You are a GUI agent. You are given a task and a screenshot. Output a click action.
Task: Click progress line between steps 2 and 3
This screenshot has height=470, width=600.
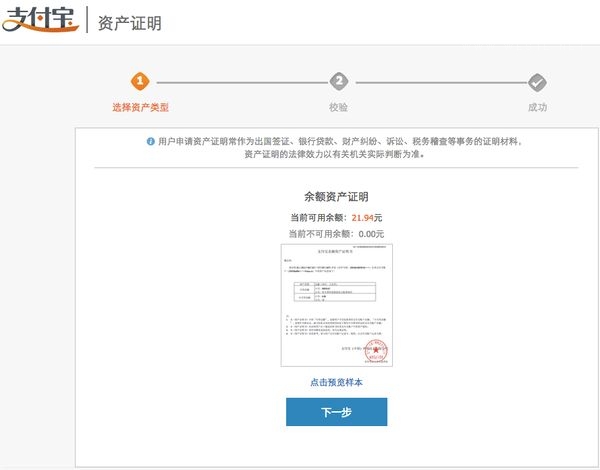[x=438, y=82]
